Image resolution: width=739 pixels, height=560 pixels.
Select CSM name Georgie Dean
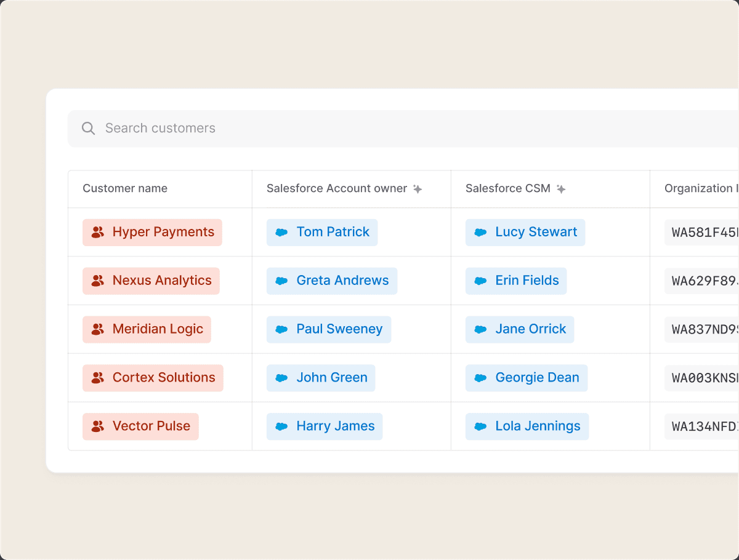tap(538, 378)
